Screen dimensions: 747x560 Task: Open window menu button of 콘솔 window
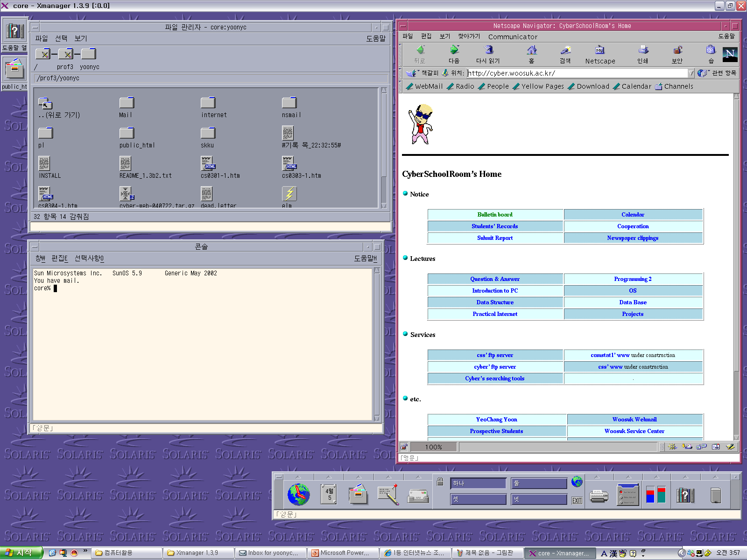click(x=35, y=247)
